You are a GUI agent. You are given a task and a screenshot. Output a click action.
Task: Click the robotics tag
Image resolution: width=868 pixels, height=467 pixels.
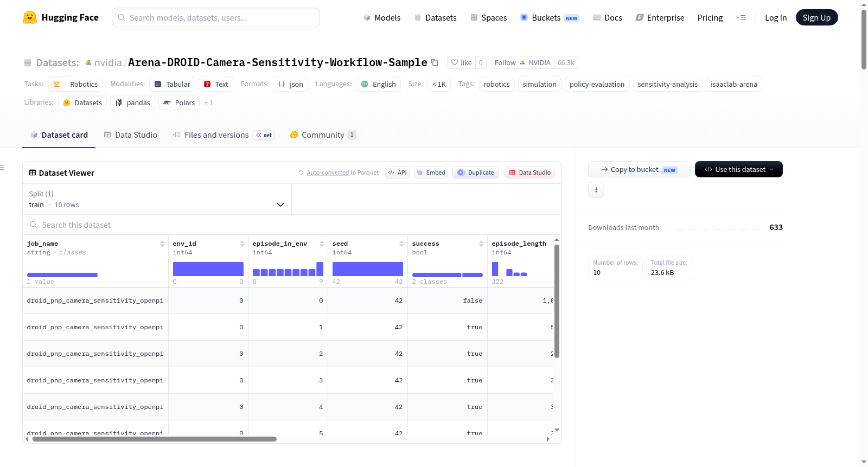[497, 84]
